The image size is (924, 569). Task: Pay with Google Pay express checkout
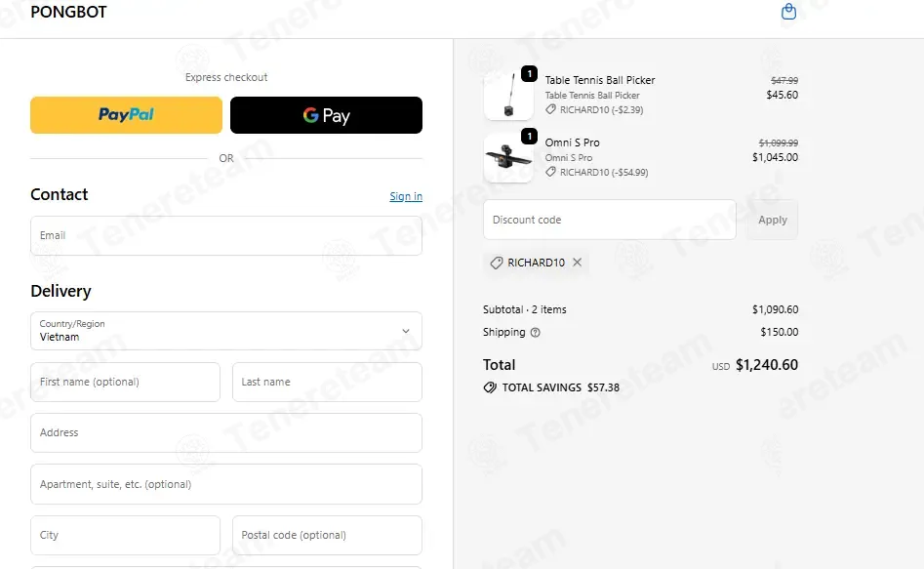(x=326, y=115)
